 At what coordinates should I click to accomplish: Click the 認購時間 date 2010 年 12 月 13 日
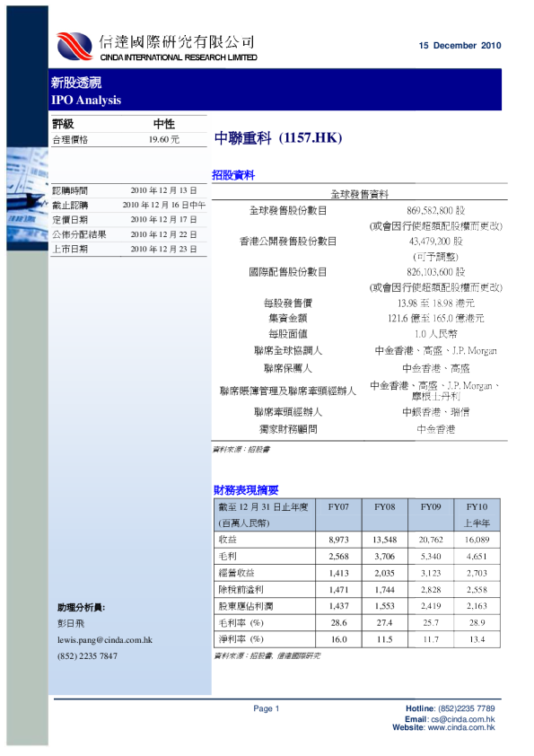pyautogui.click(x=163, y=190)
